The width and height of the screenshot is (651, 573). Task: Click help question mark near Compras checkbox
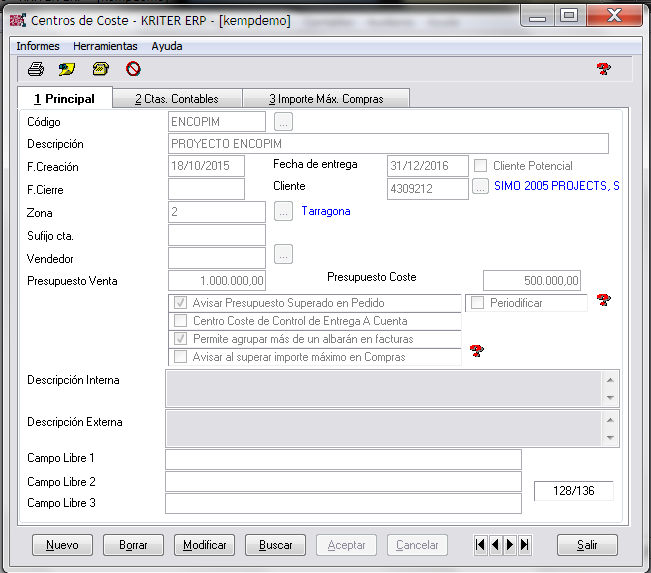[x=477, y=351]
